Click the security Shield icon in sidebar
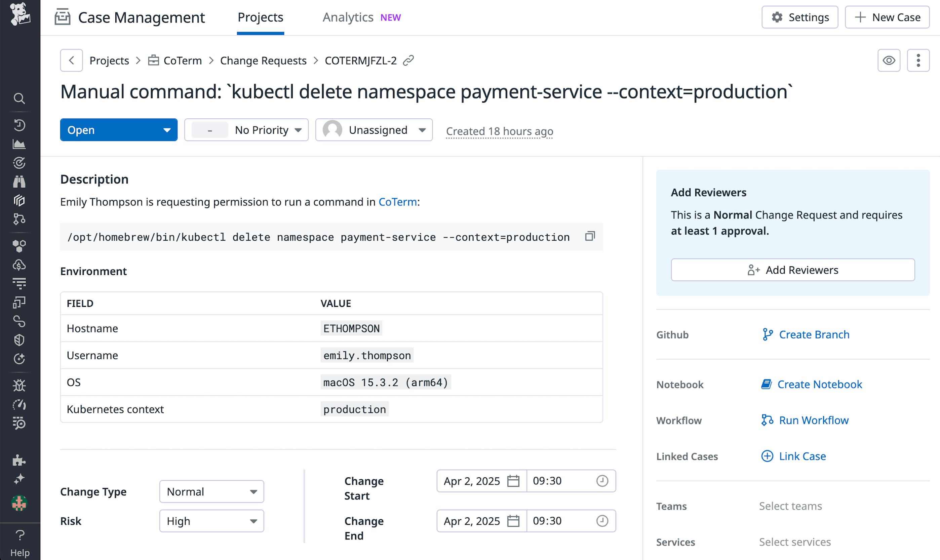Viewport: 940px width, 560px height. [19, 340]
